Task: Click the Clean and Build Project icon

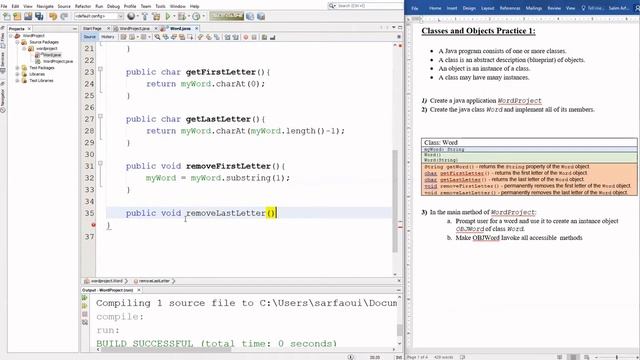Action: coord(156,16)
